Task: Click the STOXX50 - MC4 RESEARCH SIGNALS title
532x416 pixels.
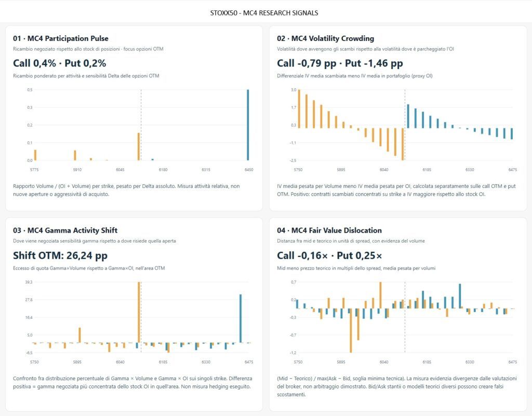Action: 264,13
